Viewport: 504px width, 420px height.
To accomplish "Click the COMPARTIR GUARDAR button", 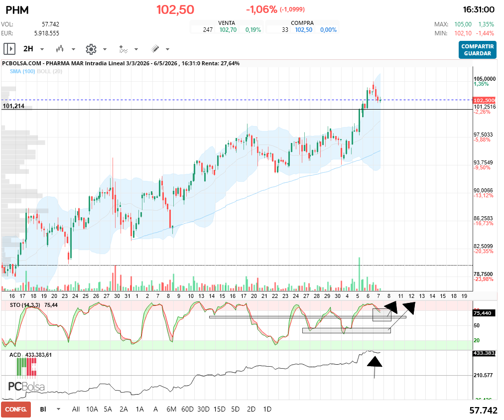I will pyautogui.click(x=477, y=50).
